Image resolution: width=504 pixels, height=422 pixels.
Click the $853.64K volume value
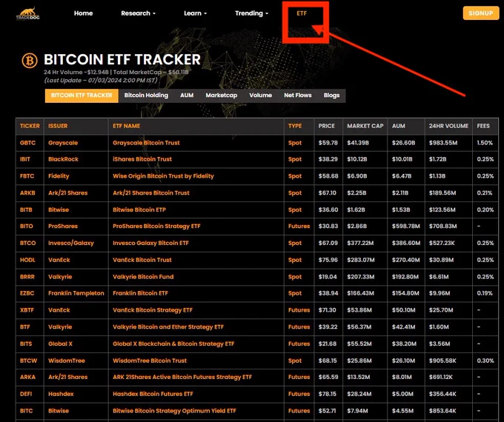442,411
